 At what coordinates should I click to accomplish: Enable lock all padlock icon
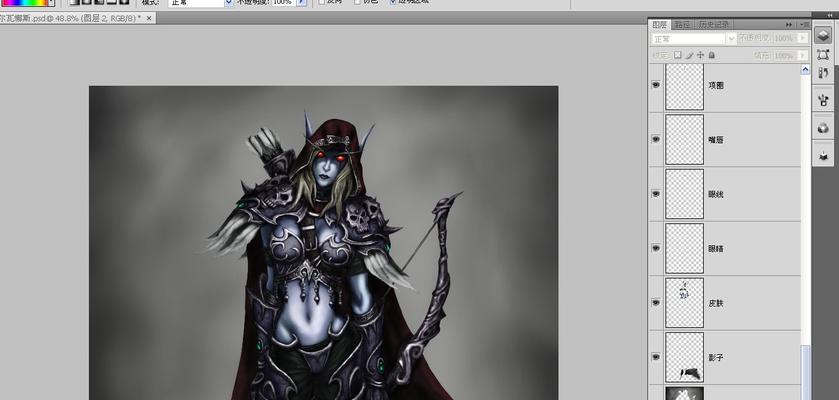(x=712, y=55)
